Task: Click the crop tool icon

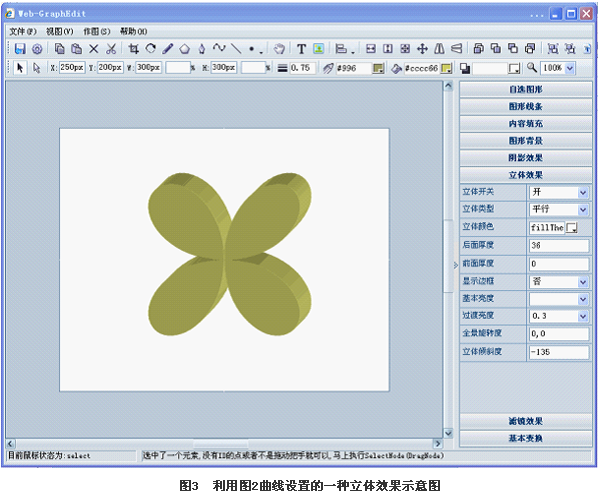Action: 133,49
